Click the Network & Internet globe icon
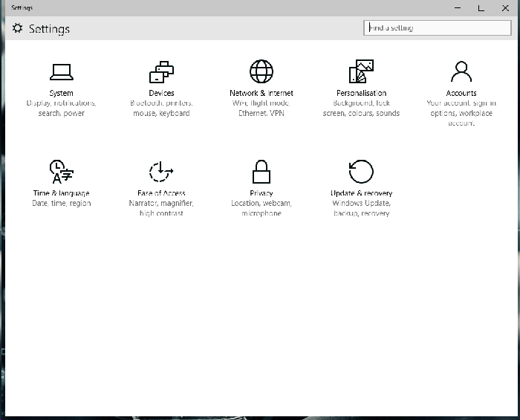The image size is (520, 420). [261, 72]
